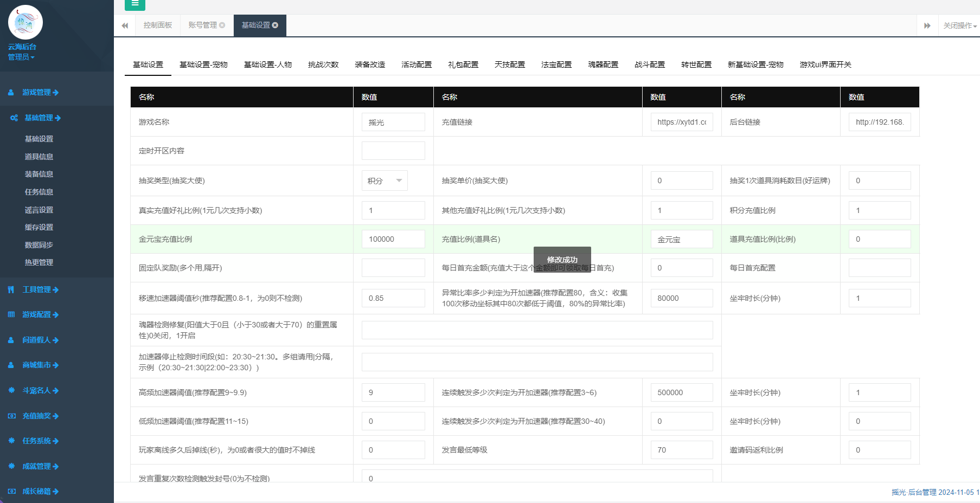Open the 控制面板 tab
Screen dimensions: 980x503
[x=158, y=25]
